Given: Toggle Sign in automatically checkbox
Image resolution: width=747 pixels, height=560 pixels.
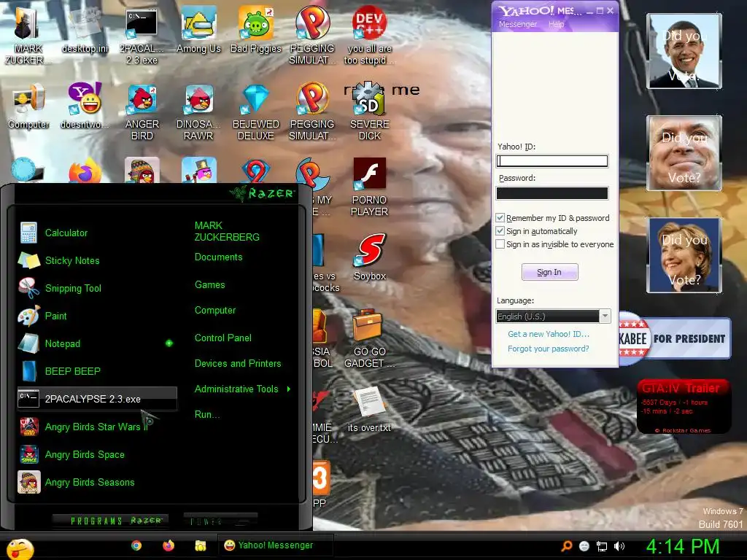Looking at the screenshot, I should pyautogui.click(x=500, y=231).
